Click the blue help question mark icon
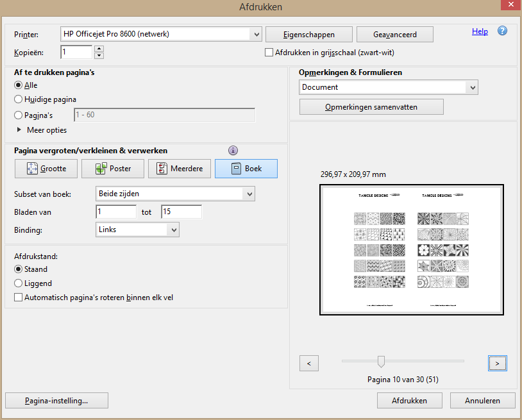Screen dimensions: 522x420 (502, 31)
